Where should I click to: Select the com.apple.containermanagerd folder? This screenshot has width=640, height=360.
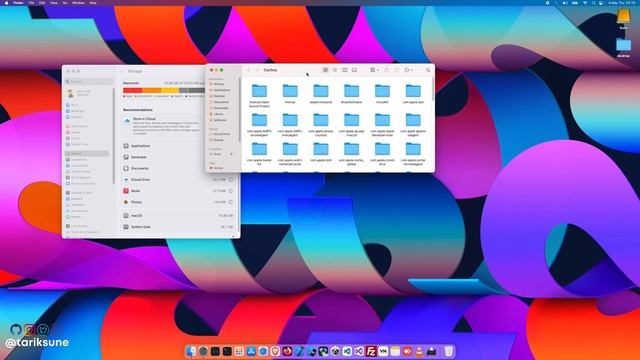[413, 153]
